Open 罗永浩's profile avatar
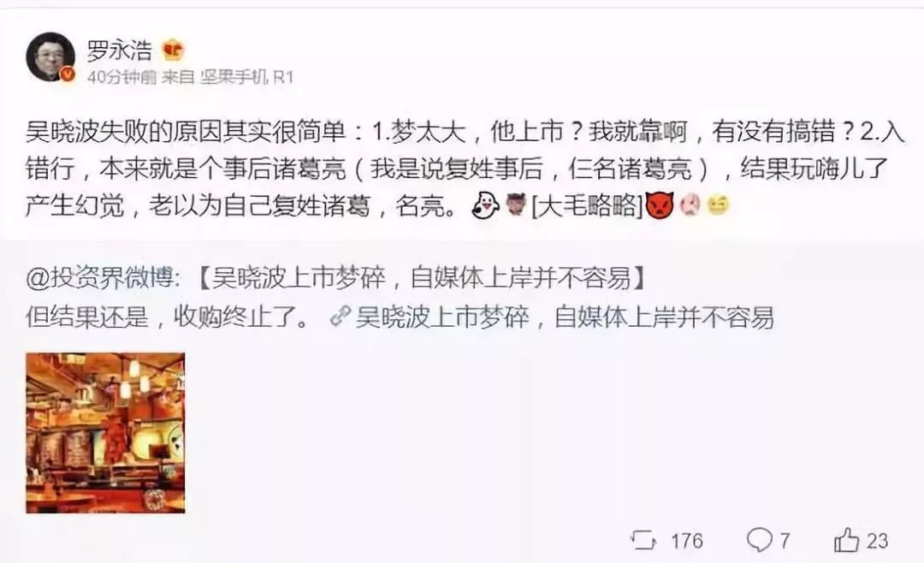The width and height of the screenshot is (924, 563). [50, 56]
